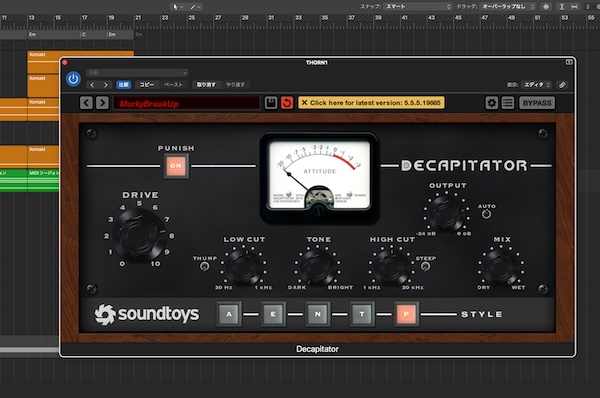Click the latest version notification banner
Viewport: 600px width, 398px height.
tap(371, 103)
